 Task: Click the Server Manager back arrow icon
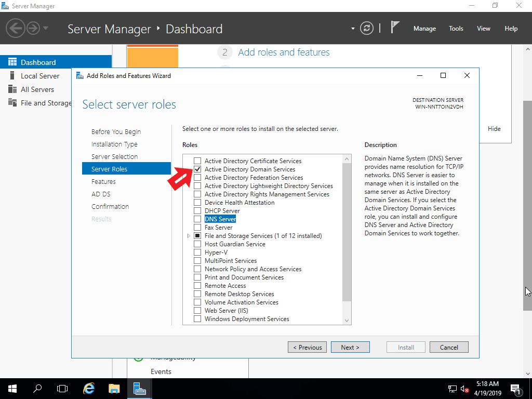click(15, 28)
